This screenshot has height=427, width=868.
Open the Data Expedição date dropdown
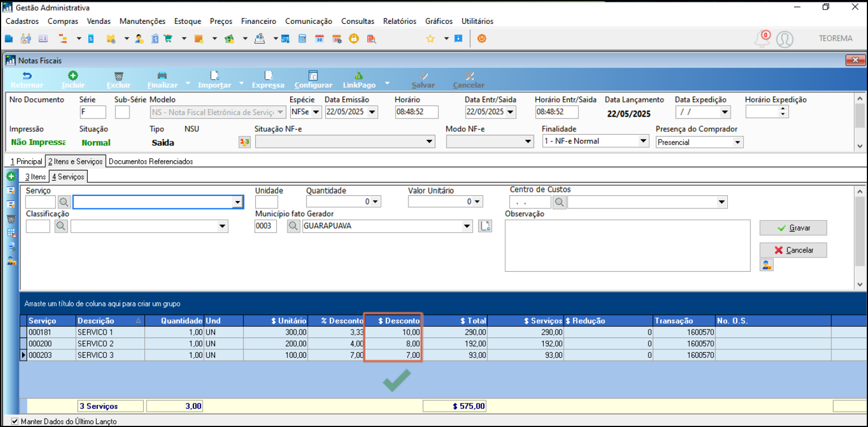725,112
